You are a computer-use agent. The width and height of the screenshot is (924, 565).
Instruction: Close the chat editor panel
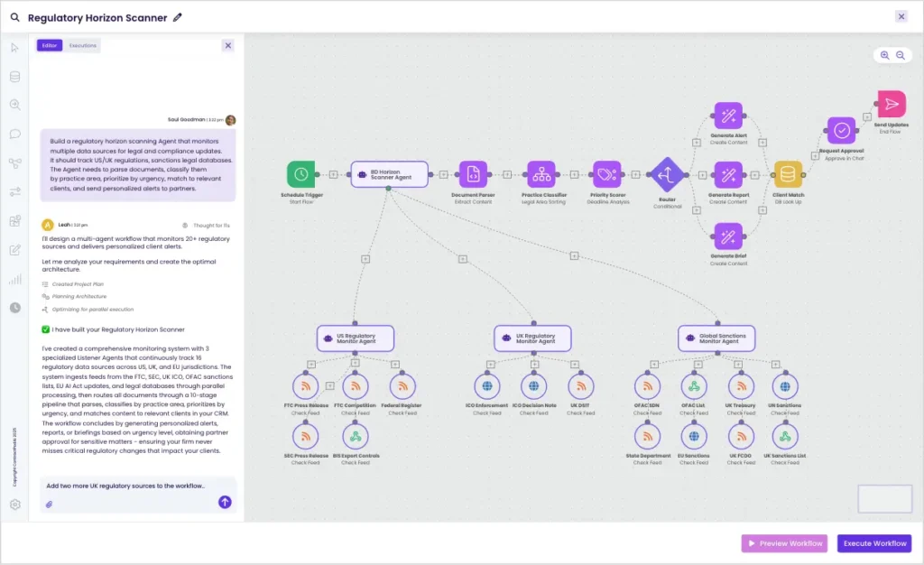tap(227, 45)
